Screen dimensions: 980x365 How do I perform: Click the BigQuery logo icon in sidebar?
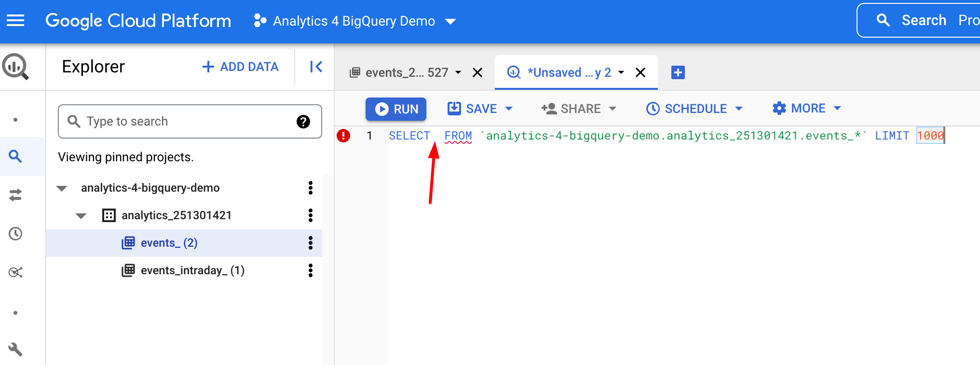click(x=15, y=67)
